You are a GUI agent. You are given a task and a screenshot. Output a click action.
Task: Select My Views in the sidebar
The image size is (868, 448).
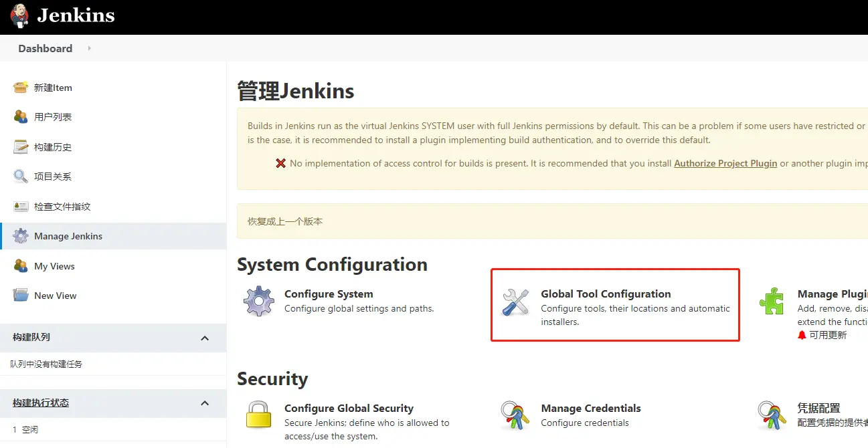pyautogui.click(x=54, y=266)
